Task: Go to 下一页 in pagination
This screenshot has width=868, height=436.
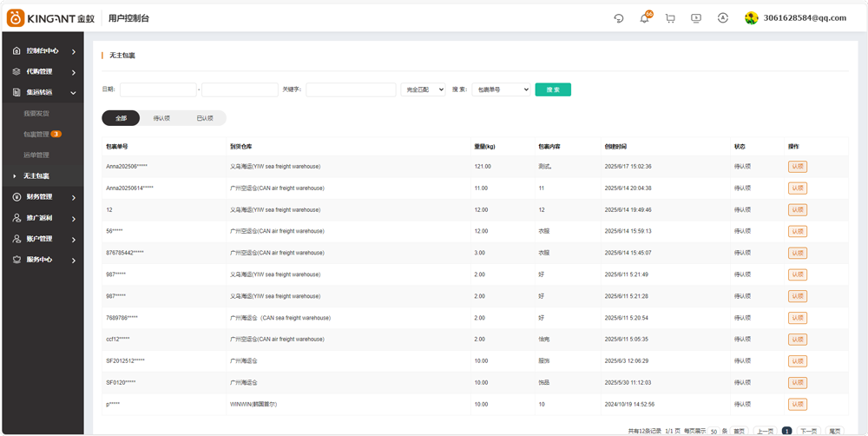Action: (808, 431)
